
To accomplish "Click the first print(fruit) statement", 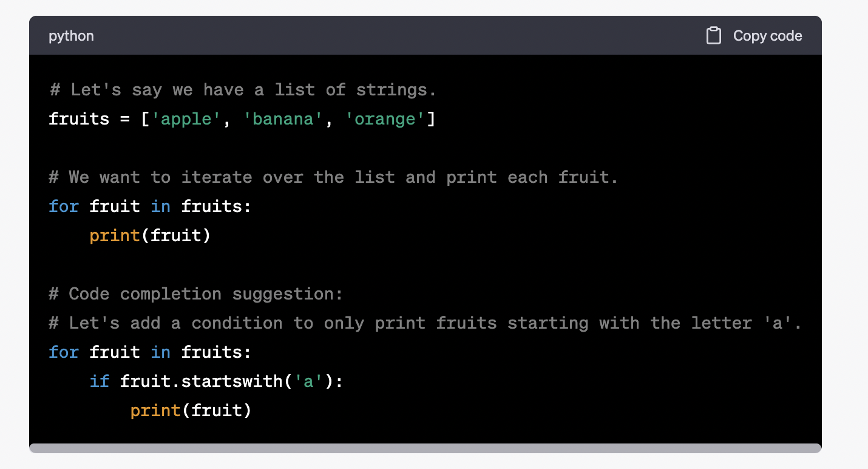I will [x=150, y=236].
